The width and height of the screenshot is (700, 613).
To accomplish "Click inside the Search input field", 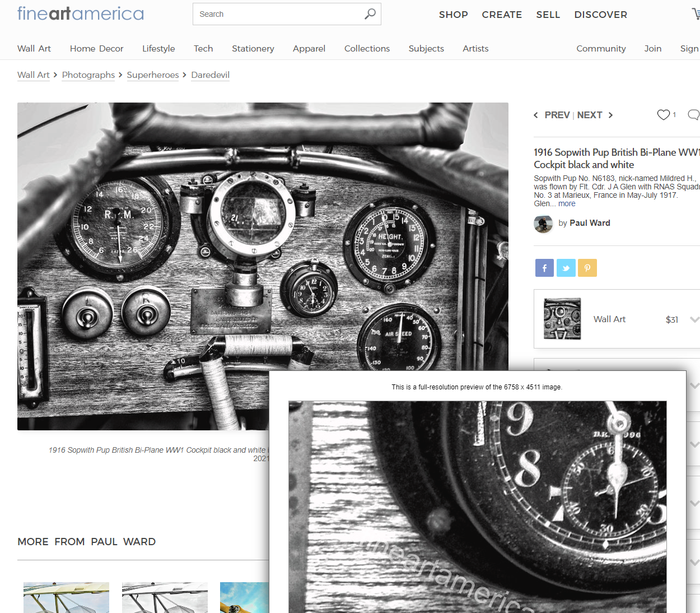I will point(277,14).
